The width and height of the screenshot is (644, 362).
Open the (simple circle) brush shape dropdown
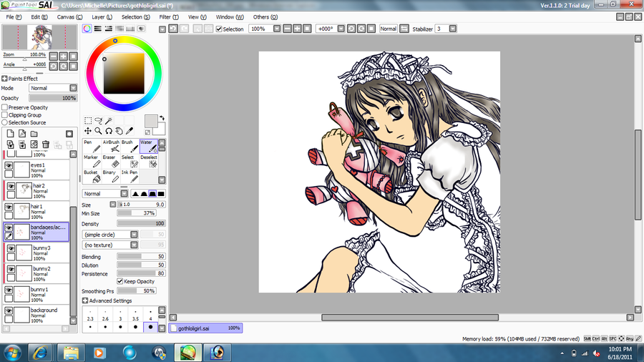110,235
